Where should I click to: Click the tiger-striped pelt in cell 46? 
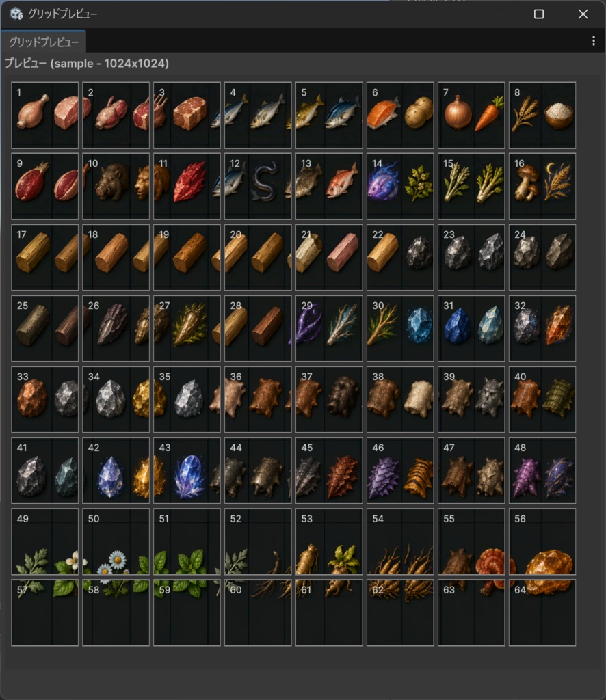pos(419,478)
